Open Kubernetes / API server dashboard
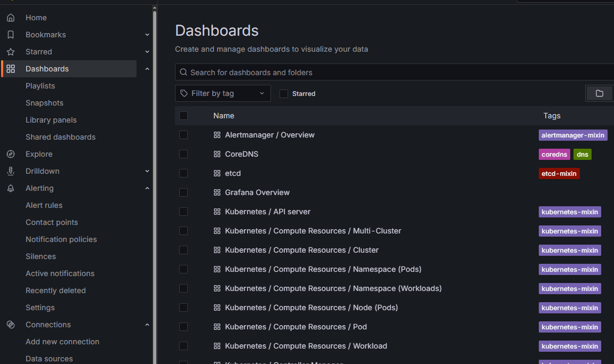Screen dimensions: 614x364 [268, 212]
